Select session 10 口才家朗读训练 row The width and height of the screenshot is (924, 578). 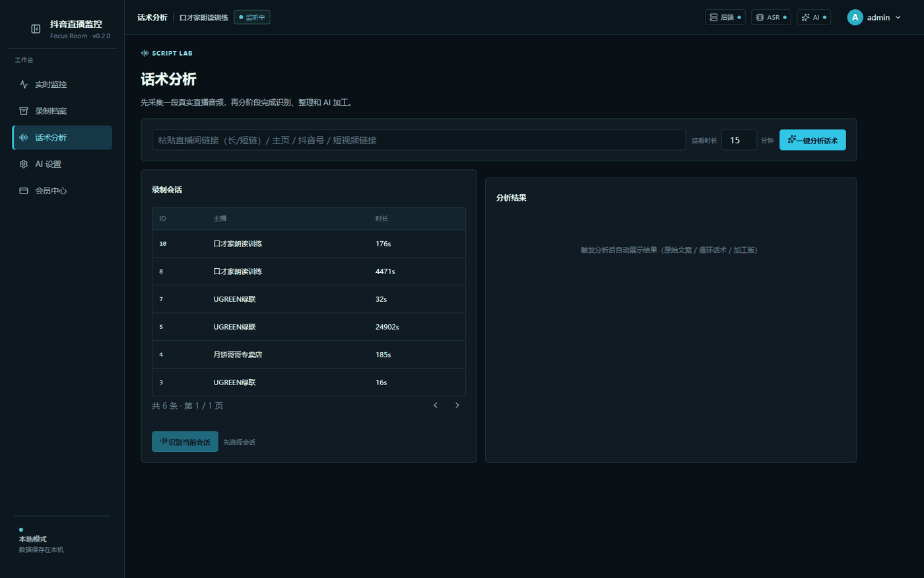coord(308,244)
